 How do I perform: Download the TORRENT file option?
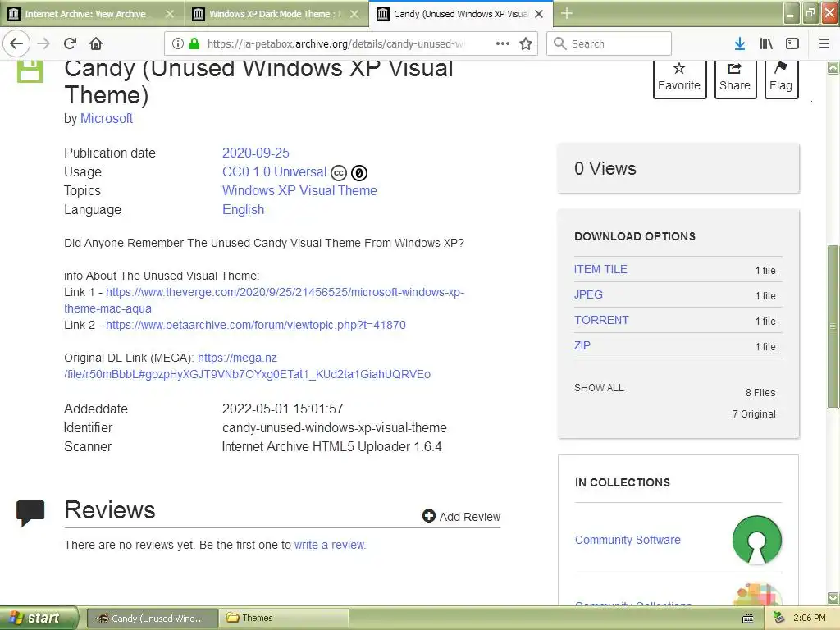click(601, 321)
